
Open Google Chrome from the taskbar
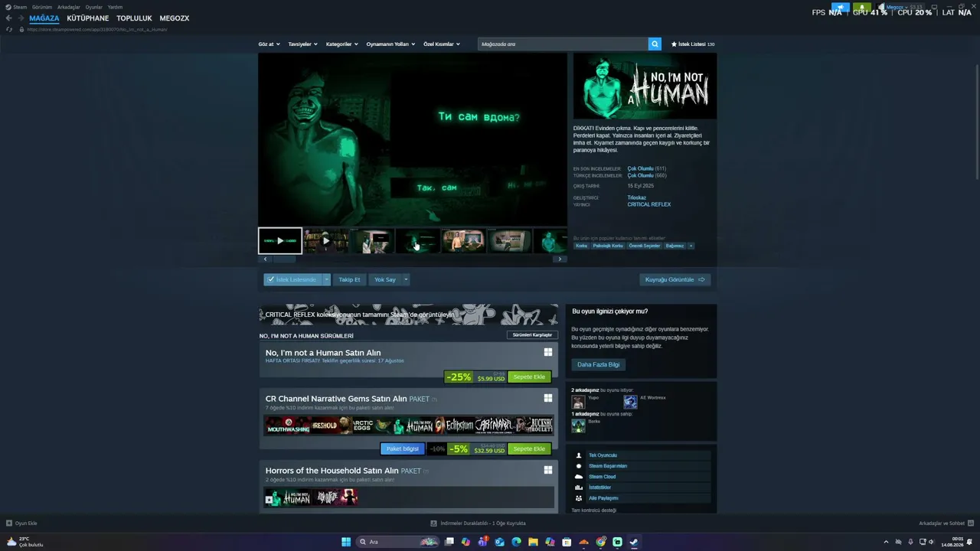point(600,542)
